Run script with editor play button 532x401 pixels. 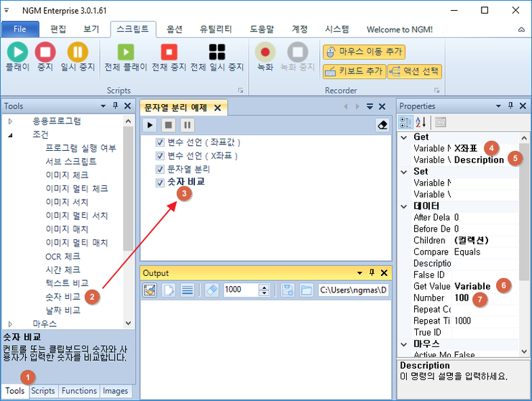coord(150,125)
